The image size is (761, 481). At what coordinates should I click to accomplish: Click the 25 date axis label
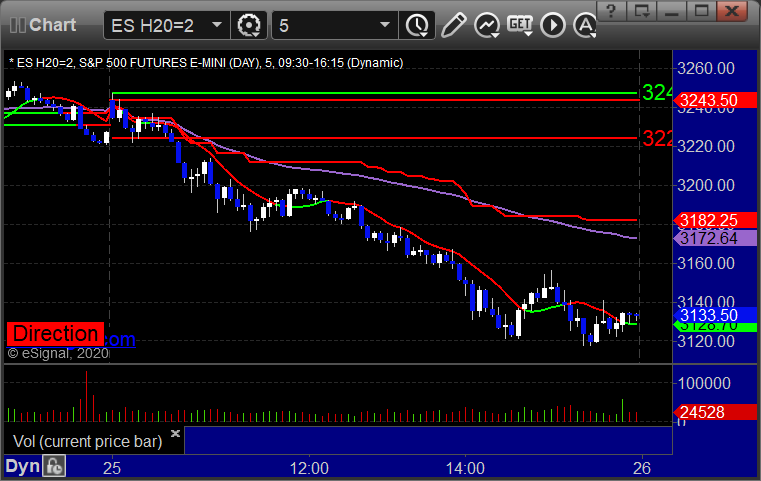pyautogui.click(x=112, y=468)
